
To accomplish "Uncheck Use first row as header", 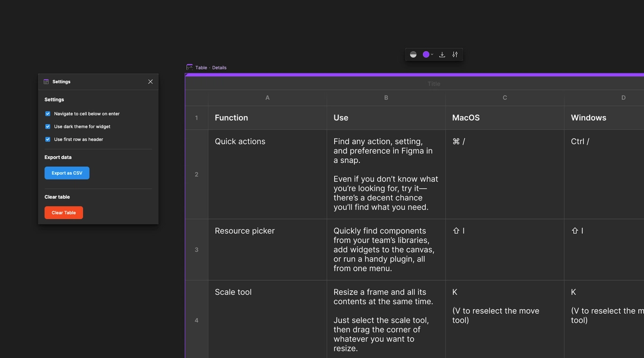I will point(47,139).
